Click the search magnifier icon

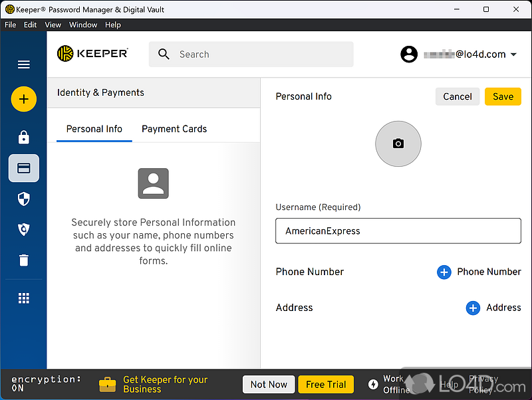pyautogui.click(x=164, y=54)
